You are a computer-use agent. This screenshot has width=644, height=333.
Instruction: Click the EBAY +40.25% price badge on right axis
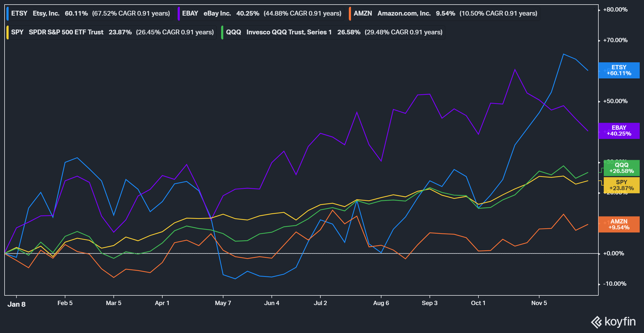[619, 131]
